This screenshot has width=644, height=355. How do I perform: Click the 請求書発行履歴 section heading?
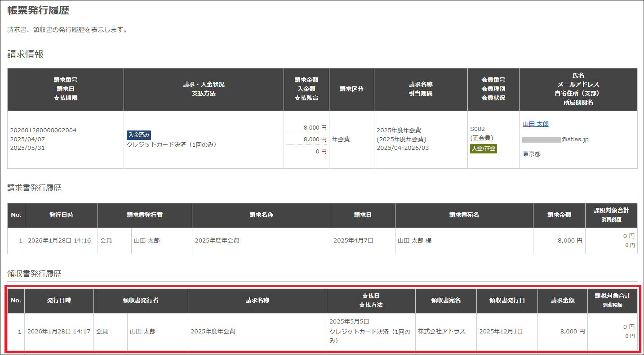(x=34, y=188)
